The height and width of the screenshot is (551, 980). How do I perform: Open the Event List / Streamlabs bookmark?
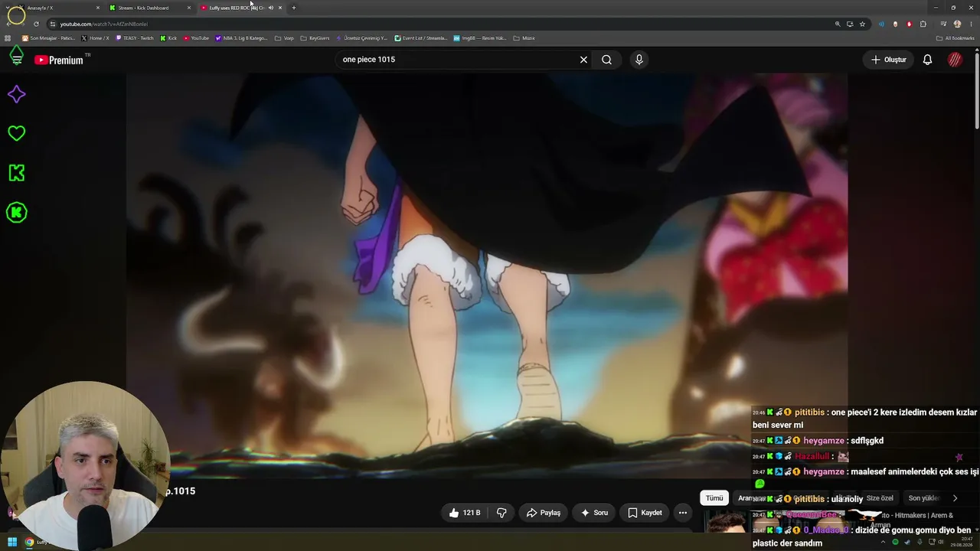(421, 38)
